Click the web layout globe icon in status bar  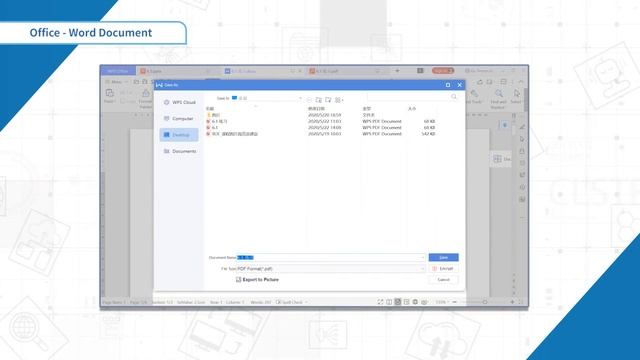[x=415, y=302]
